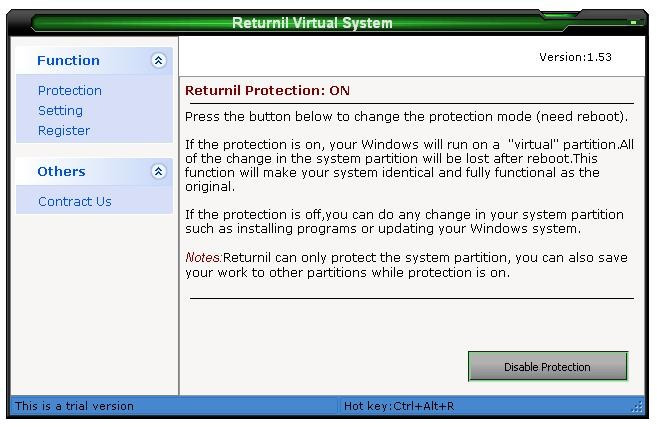Click the trial version status bar message
The width and height of the screenshot is (657, 427).
pos(74,406)
